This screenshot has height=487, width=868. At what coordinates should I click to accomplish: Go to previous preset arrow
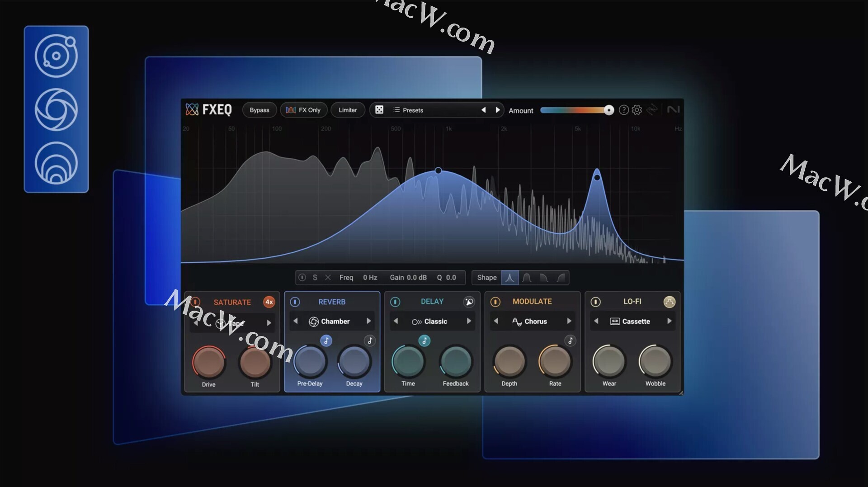tap(483, 110)
